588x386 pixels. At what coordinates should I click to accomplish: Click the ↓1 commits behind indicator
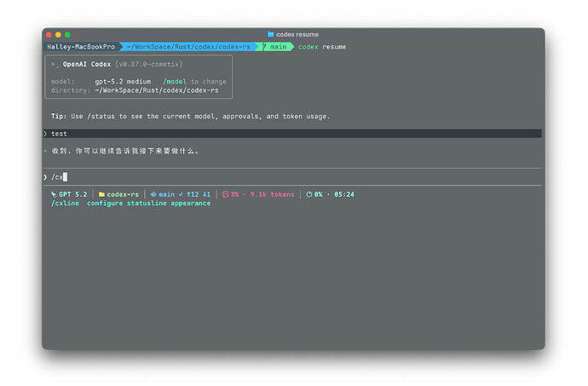click(x=206, y=194)
